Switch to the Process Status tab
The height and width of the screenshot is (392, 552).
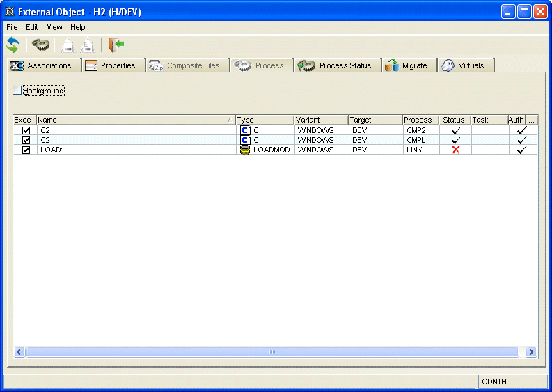pyautogui.click(x=338, y=65)
